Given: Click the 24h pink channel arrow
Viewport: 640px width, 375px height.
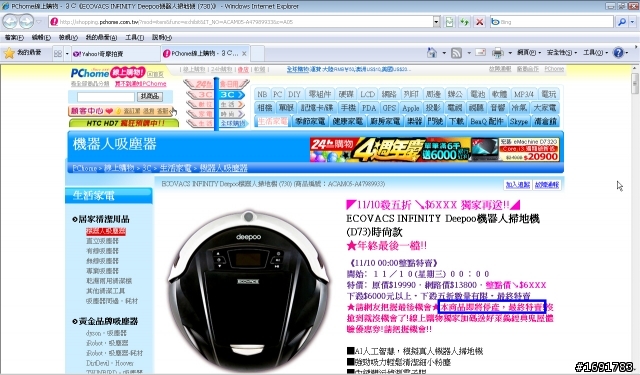Looking at the screenshot, I should (200, 84).
